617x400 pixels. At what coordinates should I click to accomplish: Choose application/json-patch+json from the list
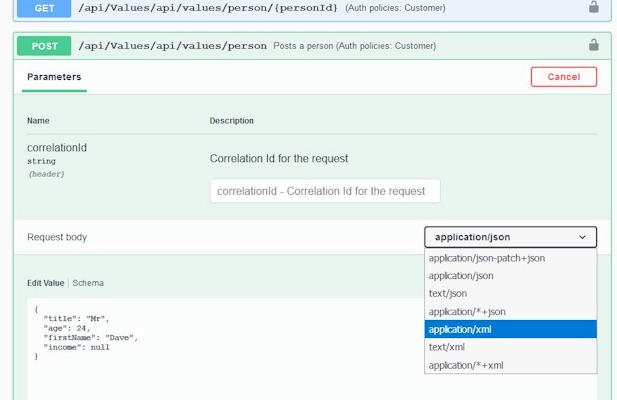(510, 258)
